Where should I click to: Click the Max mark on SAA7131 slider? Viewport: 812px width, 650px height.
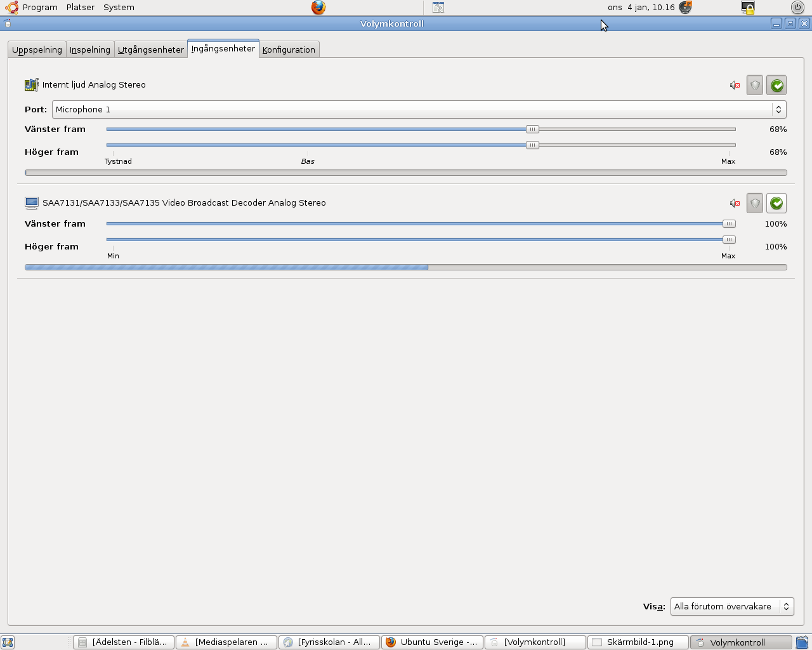coord(728,256)
